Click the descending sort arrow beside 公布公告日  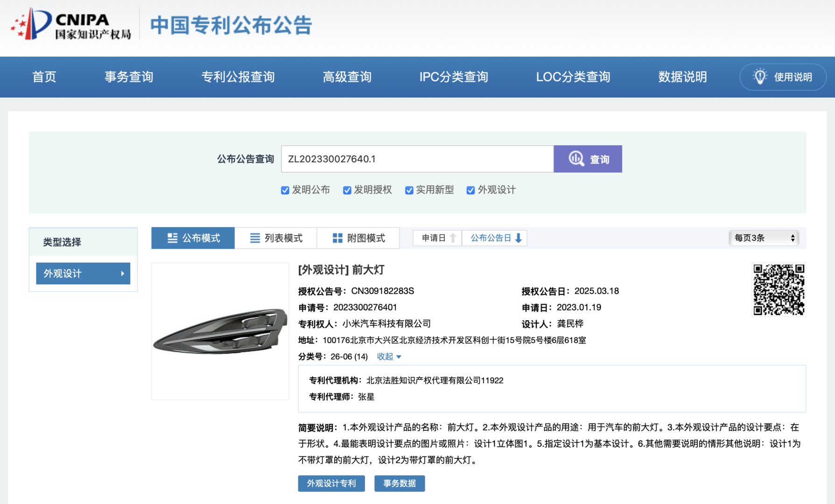[x=518, y=238]
